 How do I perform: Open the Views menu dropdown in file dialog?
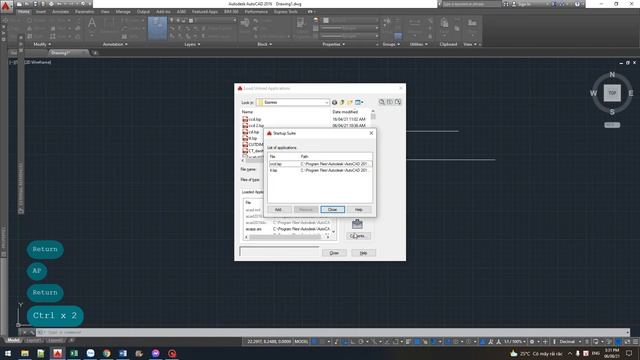tap(359, 102)
